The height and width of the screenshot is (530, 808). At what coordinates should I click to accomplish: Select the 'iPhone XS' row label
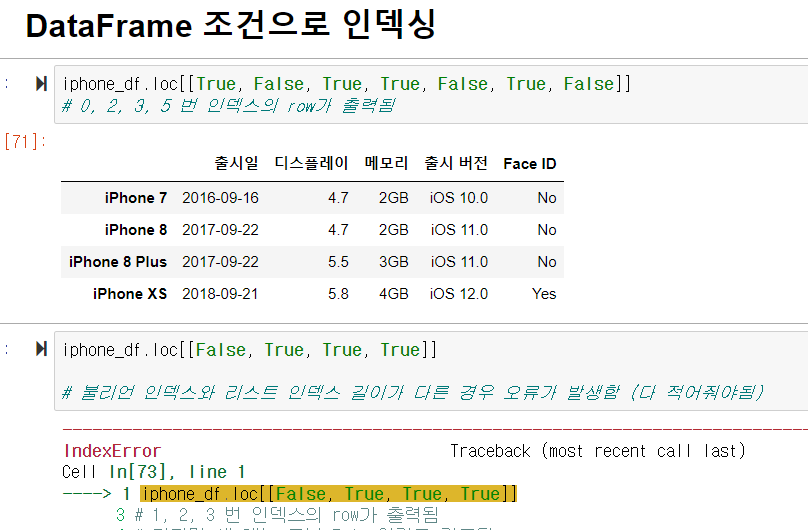(130, 294)
